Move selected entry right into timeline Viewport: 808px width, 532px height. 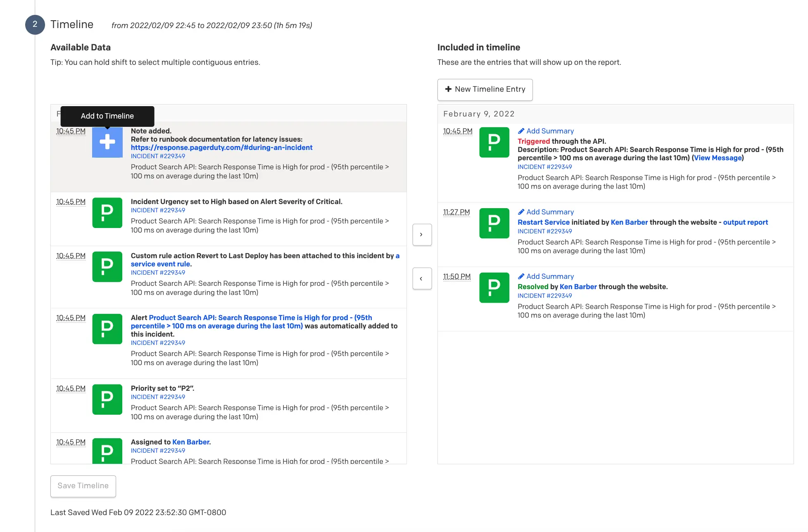[x=422, y=235]
